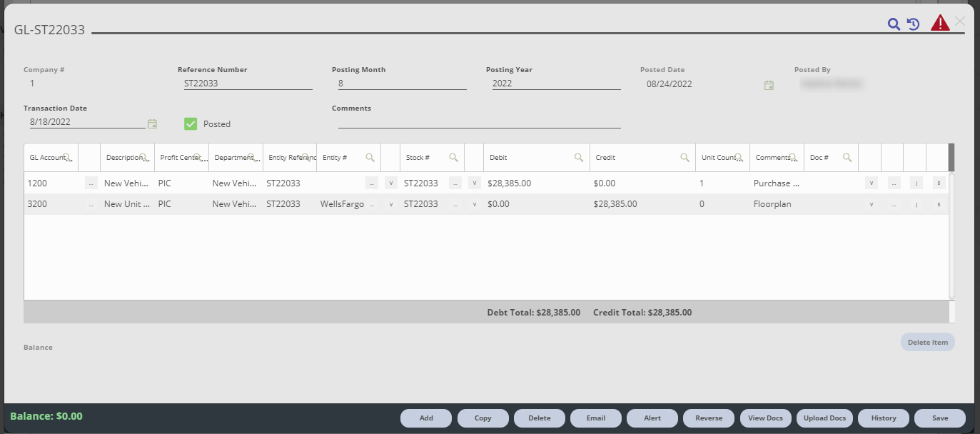Image resolution: width=980 pixels, height=434 pixels.
Task: Open the Transaction Date calendar picker
Action: tap(151, 123)
